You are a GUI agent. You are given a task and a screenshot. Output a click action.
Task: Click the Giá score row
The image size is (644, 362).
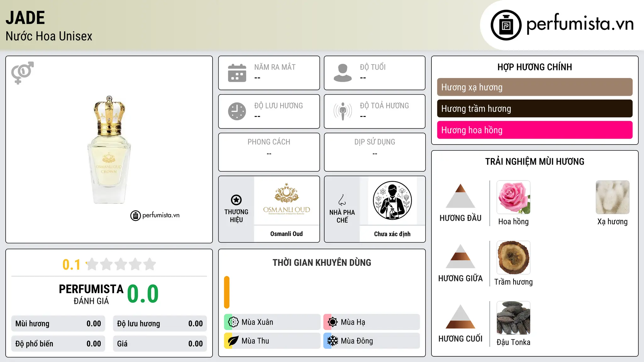tap(160, 344)
